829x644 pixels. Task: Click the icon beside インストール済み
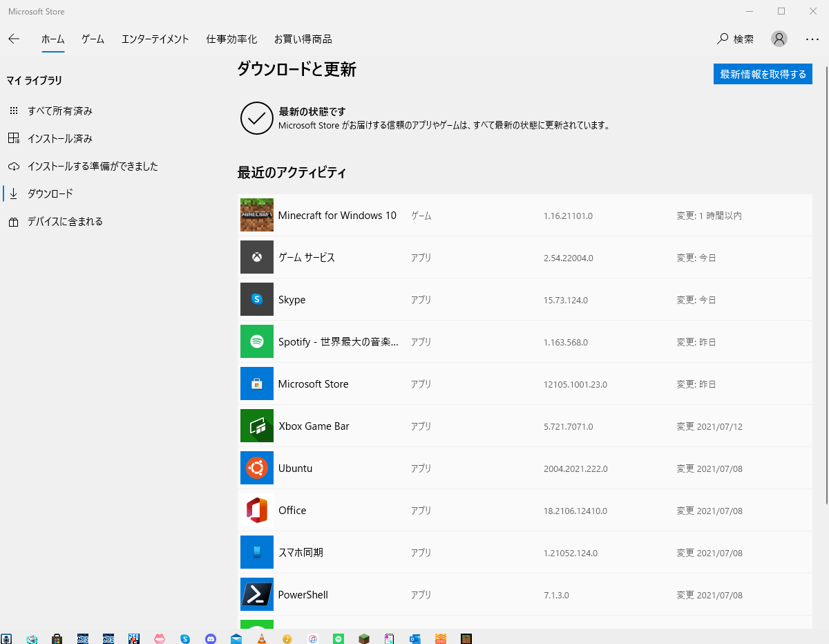(14, 138)
